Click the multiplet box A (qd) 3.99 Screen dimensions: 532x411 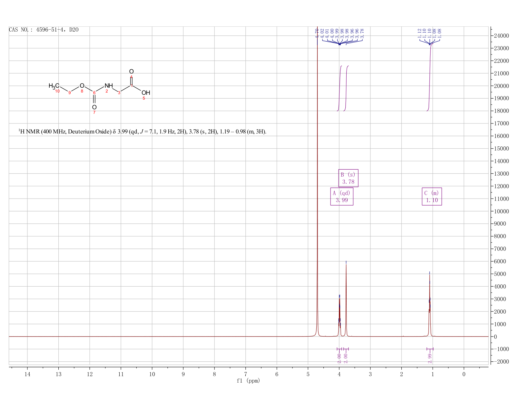coord(342,196)
